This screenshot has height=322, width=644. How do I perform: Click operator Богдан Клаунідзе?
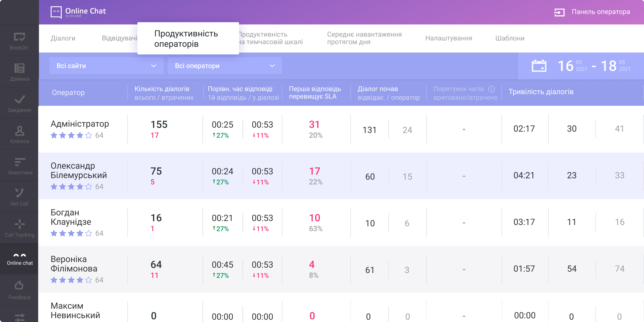click(71, 217)
